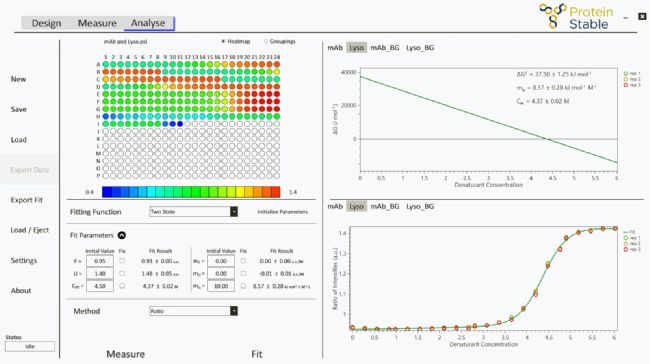Open the Measure tab

tap(97, 23)
